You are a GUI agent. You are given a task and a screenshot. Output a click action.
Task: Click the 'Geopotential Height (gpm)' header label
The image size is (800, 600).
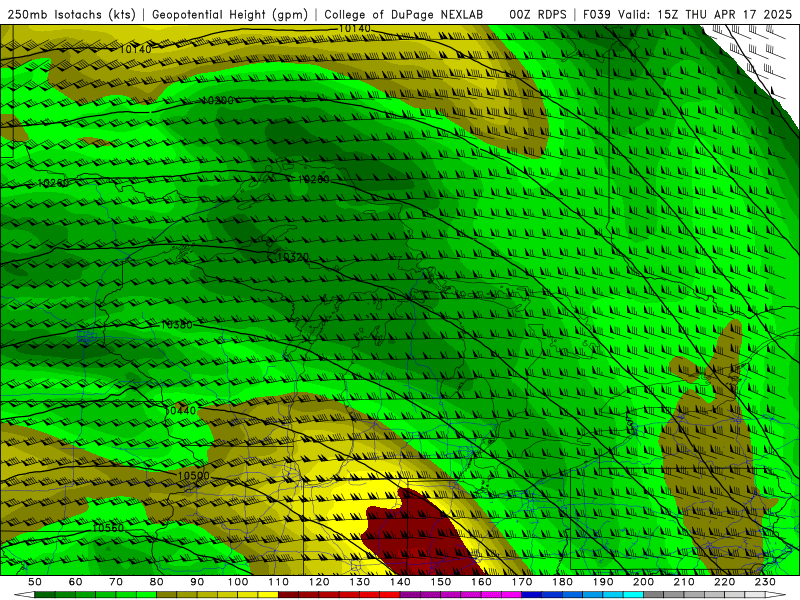point(230,15)
